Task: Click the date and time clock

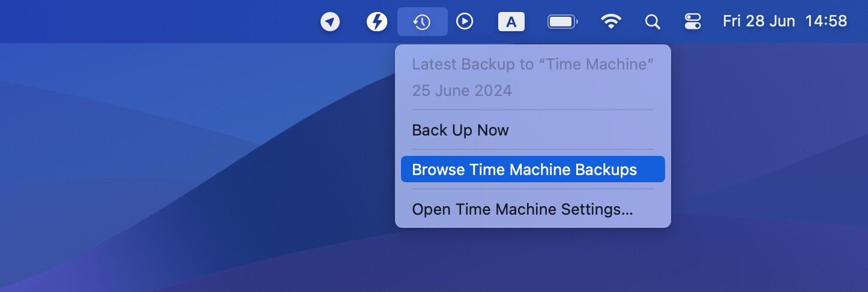Action: 785,22
